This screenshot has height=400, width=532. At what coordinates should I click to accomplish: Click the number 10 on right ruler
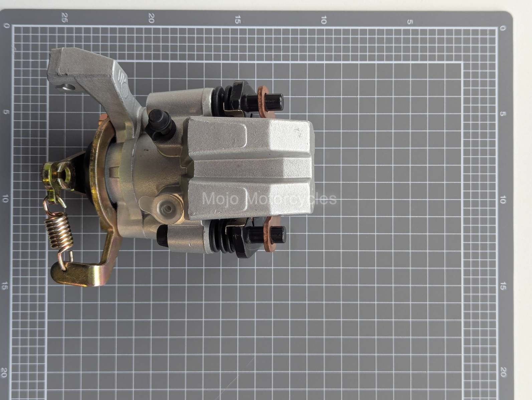pyautogui.click(x=503, y=200)
